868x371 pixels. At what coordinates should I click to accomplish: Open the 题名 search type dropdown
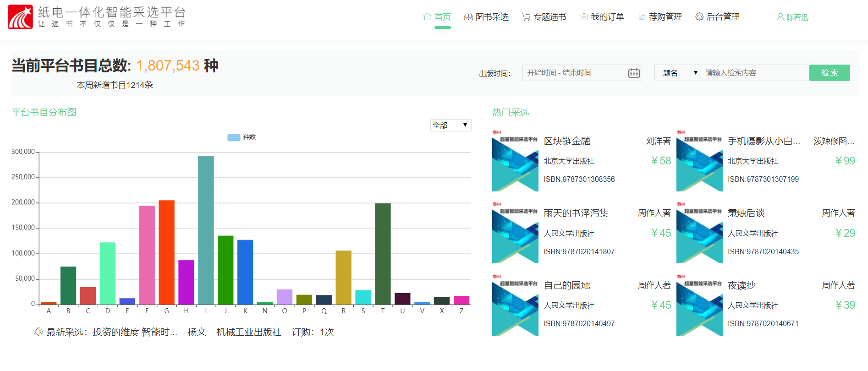[x=680, y=73]
